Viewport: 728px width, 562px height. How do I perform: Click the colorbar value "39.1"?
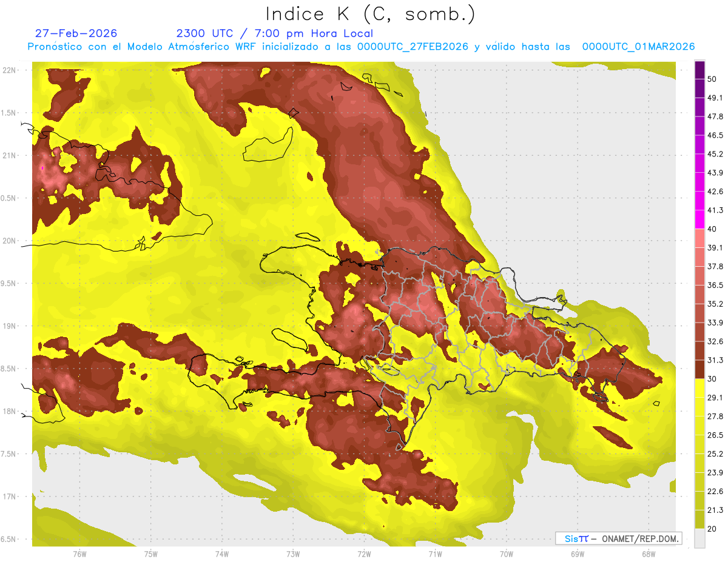coord(715,247)
